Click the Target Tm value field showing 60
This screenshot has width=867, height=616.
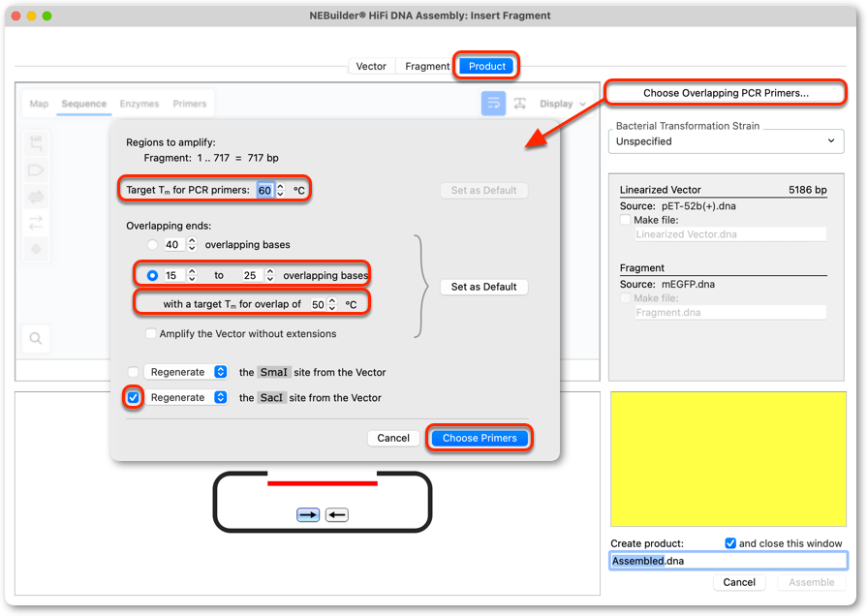tap(264, 190)
